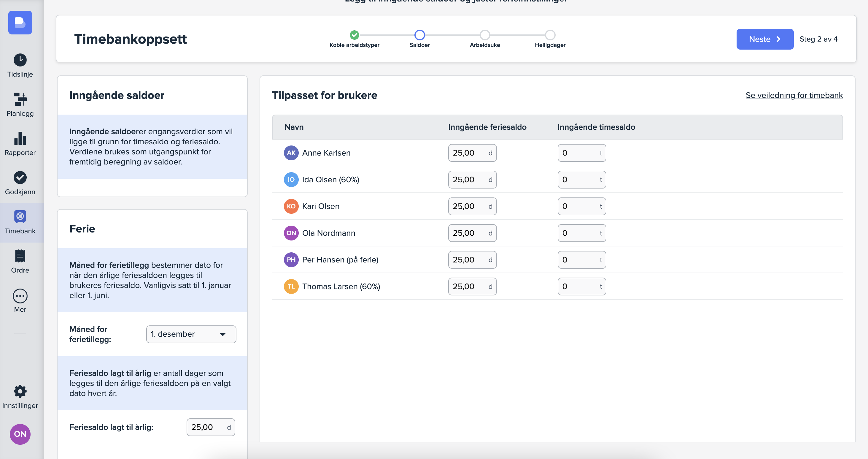The image size is (868, 459).
Task: Select the Timebank safe icon
Action: pos(20,217)
